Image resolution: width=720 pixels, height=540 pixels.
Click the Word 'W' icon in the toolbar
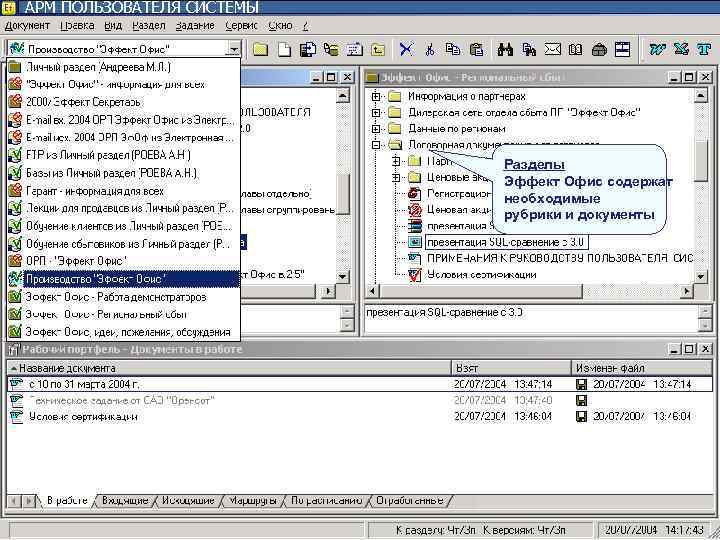point(658,49)
